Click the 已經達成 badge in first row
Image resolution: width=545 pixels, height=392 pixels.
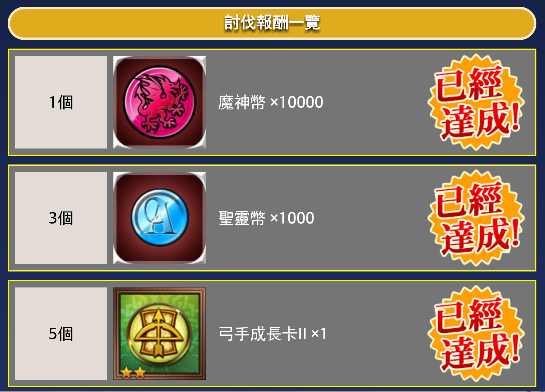(x=476, y=102)
